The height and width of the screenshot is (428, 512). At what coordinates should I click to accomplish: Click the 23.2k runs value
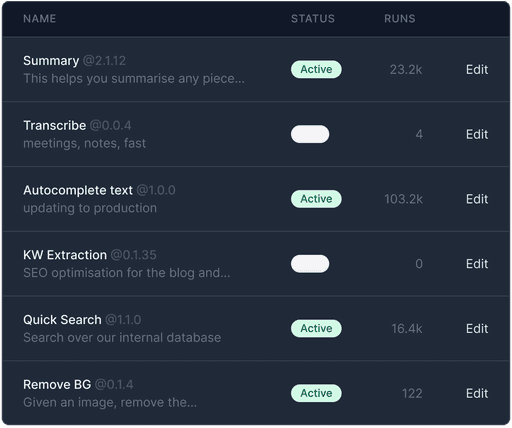tap(406, 70)
